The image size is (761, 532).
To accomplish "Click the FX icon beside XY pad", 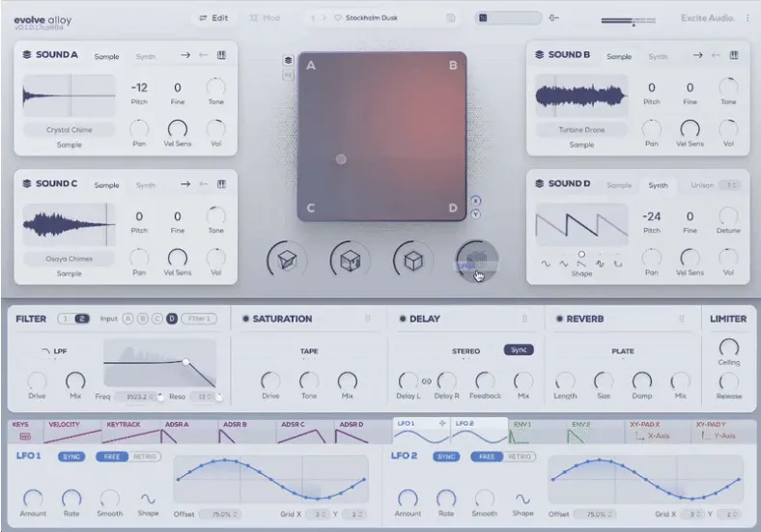I will pyautogui.click(x=289, y=75).
